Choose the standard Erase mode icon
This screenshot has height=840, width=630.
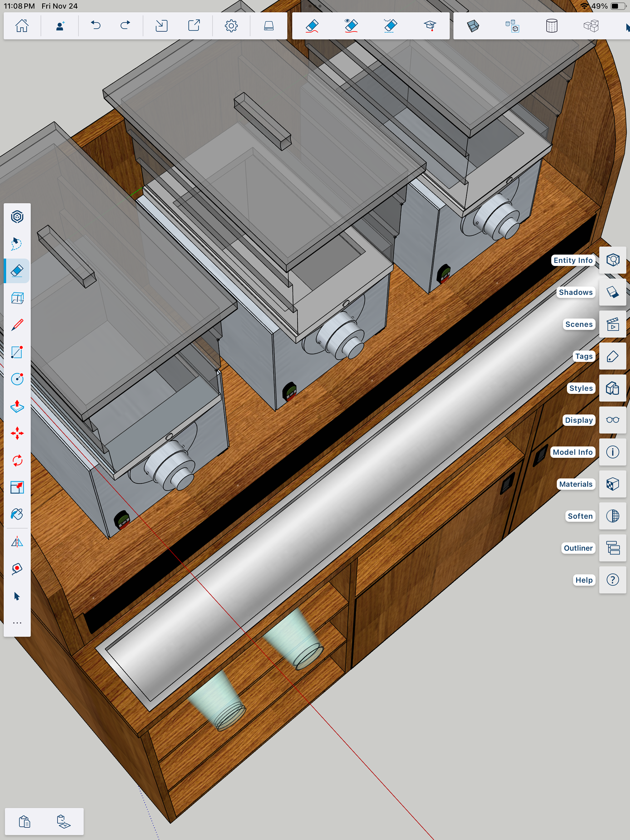(312, 26)
